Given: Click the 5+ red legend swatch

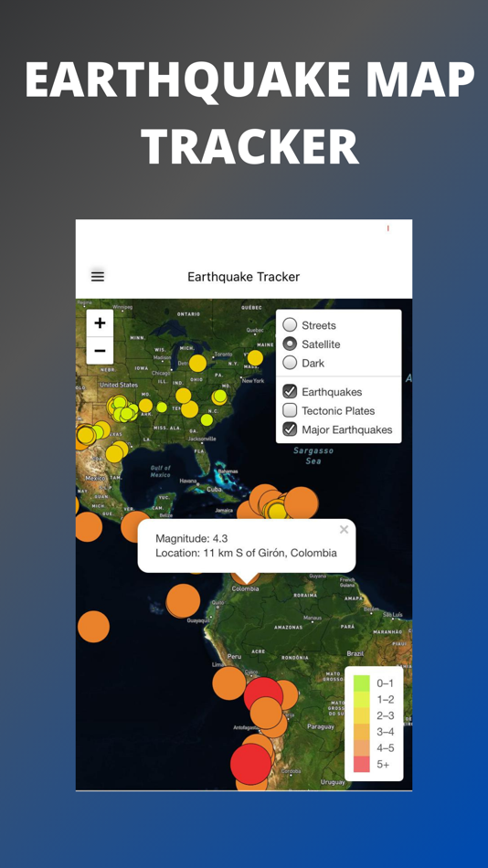Looking at the screenshot, I should coord(361,764).
